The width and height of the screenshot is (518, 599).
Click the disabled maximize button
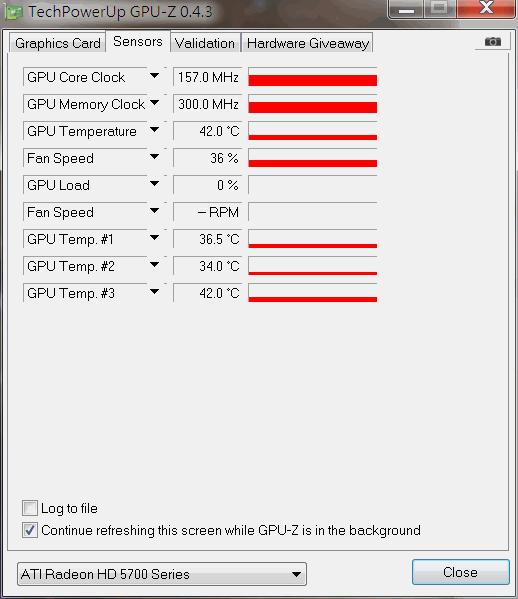[x=439, y=8]
